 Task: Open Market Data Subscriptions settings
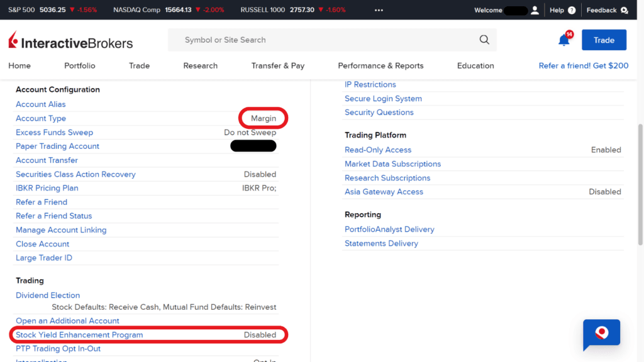point(392,164)
